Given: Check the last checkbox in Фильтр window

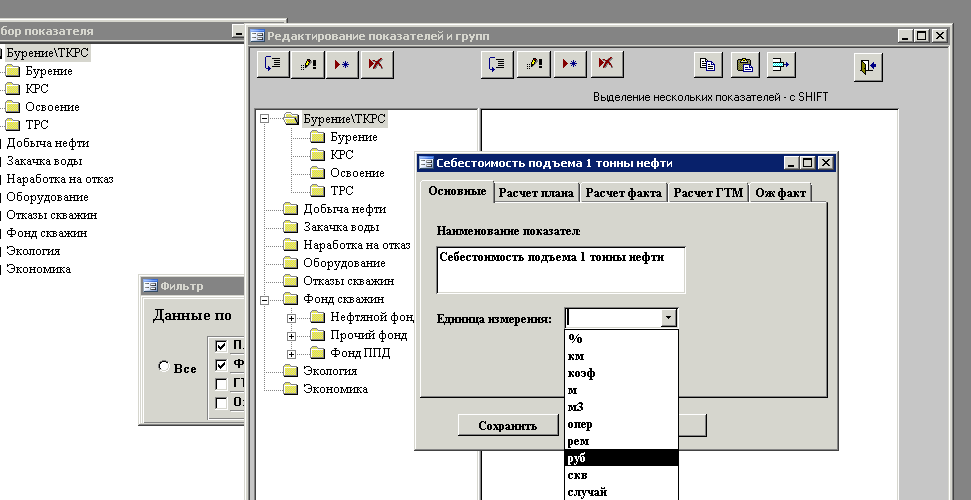Looking at the screenshot, I should tap(220, 403).
